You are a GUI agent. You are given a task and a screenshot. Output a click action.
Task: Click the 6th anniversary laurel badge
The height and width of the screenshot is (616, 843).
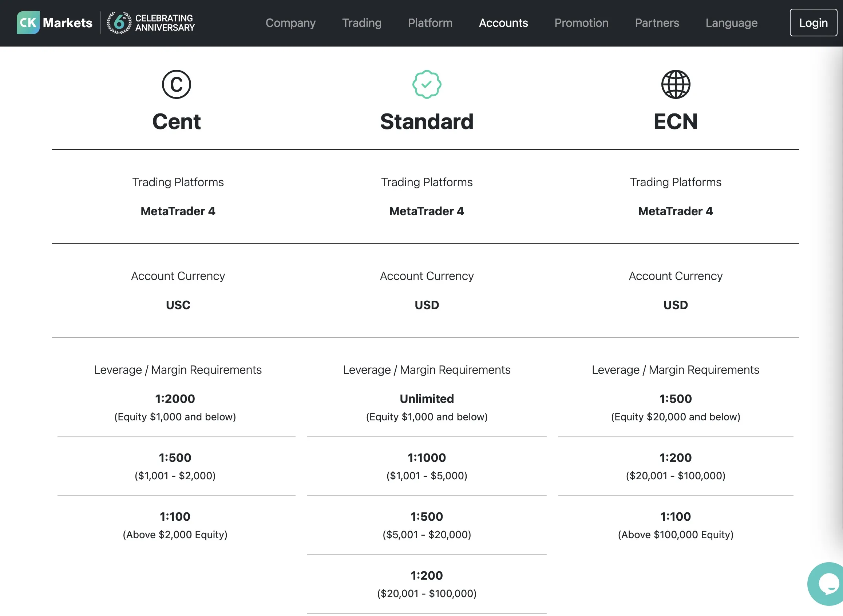[x=119, y=23]
